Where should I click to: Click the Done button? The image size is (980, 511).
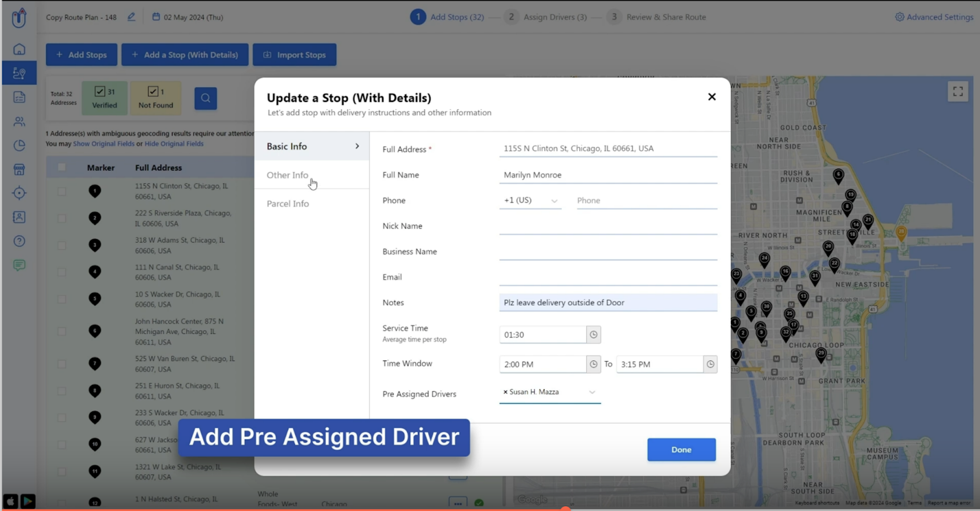[x=681, y=449]
